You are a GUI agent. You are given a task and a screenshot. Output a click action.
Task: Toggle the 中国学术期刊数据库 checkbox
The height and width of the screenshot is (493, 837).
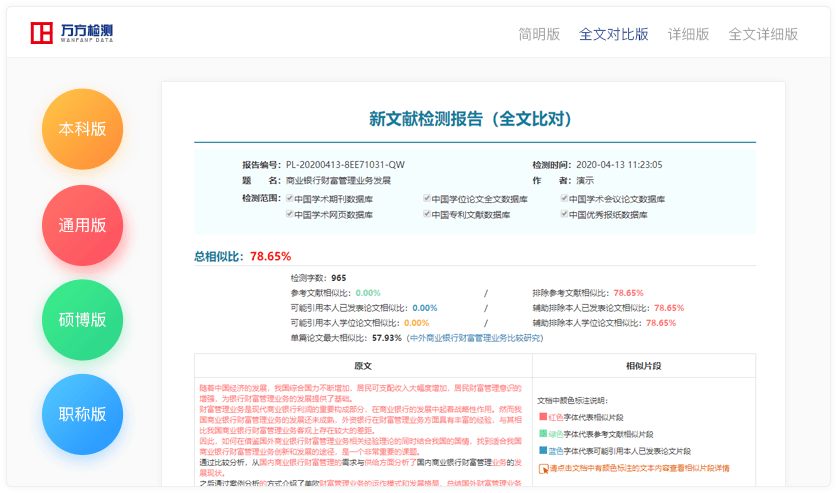tap(290, 199)
